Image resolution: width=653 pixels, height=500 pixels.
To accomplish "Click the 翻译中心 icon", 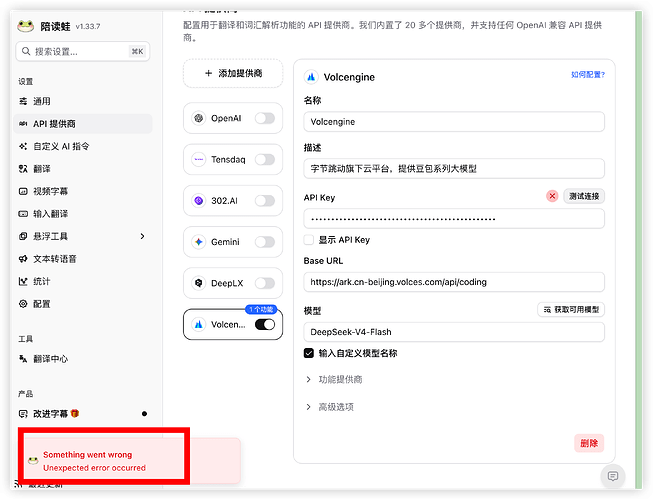I will pos(23,358).
